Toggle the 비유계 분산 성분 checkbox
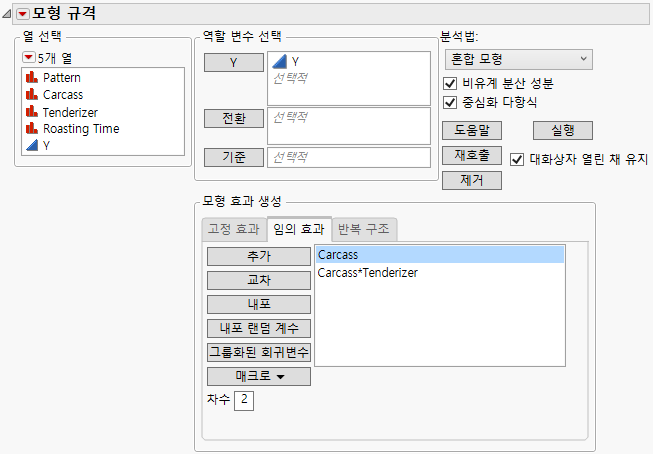 pos(449,83)
